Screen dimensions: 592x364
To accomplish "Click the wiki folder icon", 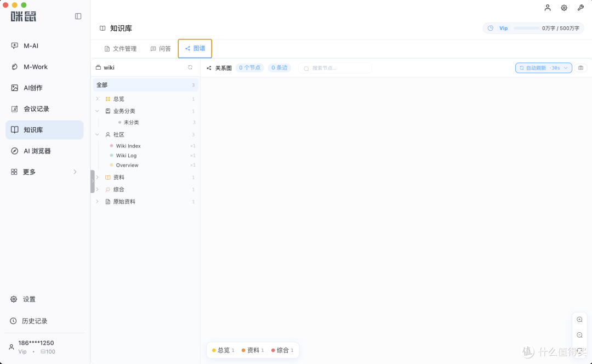I will [x=98, y=67].
